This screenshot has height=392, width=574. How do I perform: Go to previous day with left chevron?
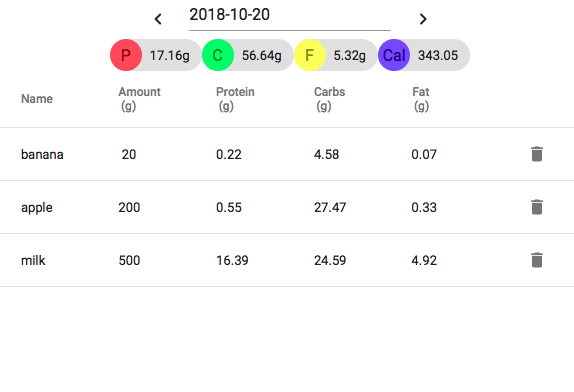tap(158, 19)
